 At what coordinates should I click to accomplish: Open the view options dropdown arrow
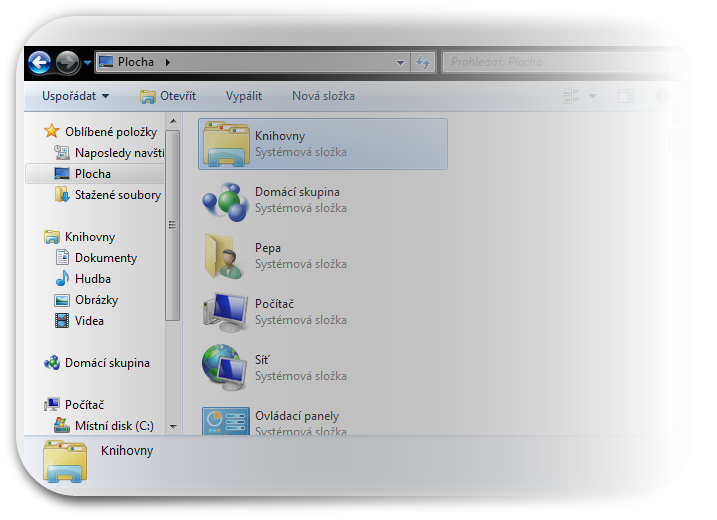[x=592, y=96]
